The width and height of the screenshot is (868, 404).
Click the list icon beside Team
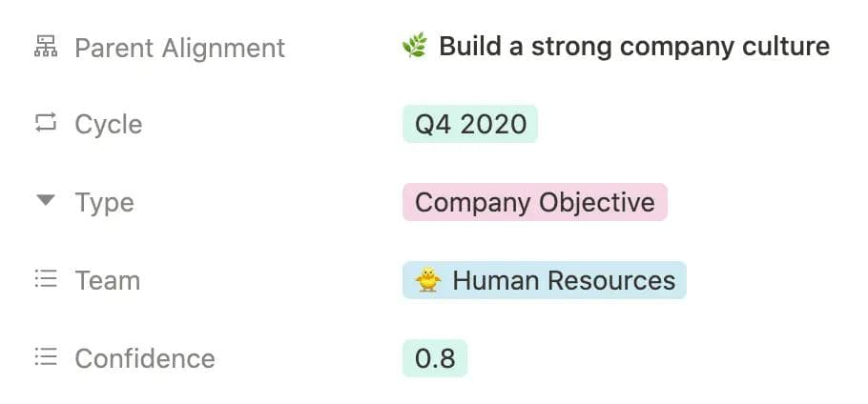click(45, 280)
